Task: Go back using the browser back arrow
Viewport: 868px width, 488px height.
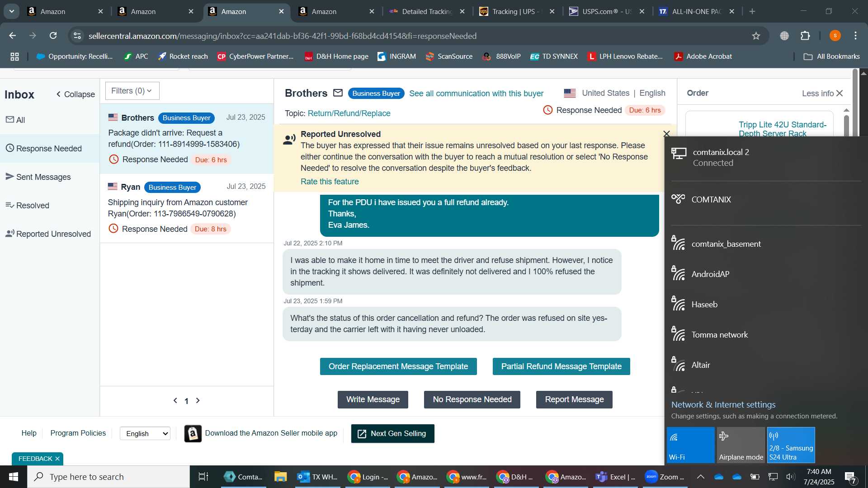Action: (13, 36)
